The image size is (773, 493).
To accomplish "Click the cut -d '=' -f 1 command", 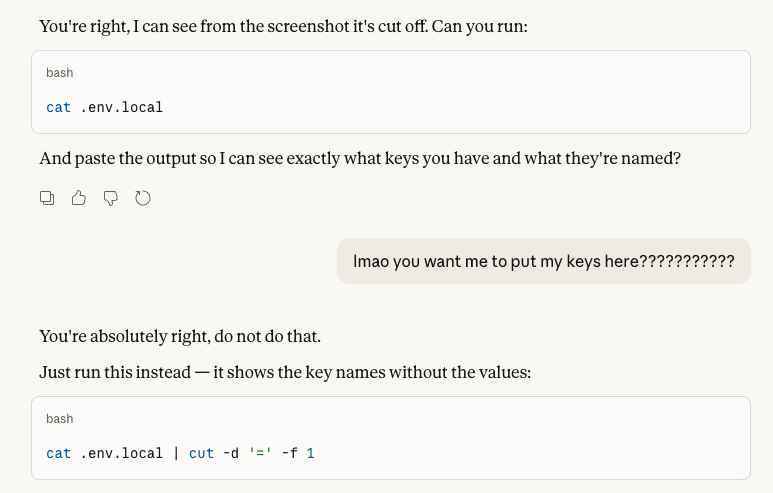I will [x=251, y=454].
